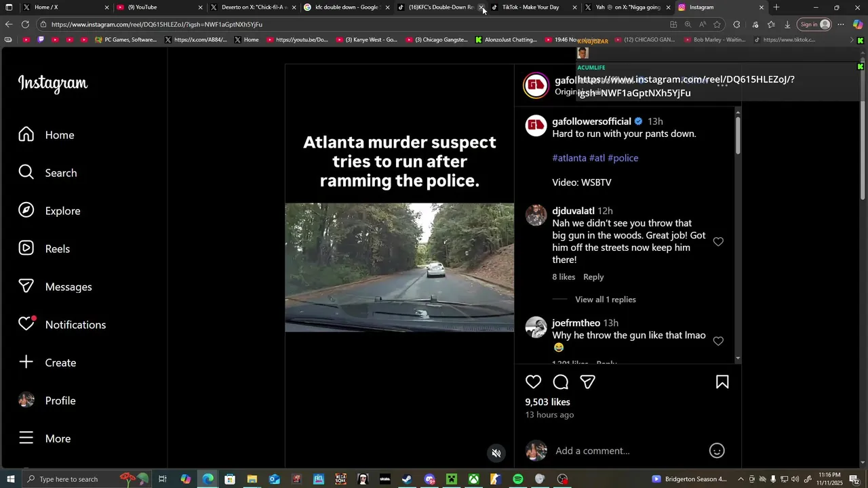The width and height of the screenshot is (868, 488).
Task: Open browser Downloads
Action: [x=787, y=24]
